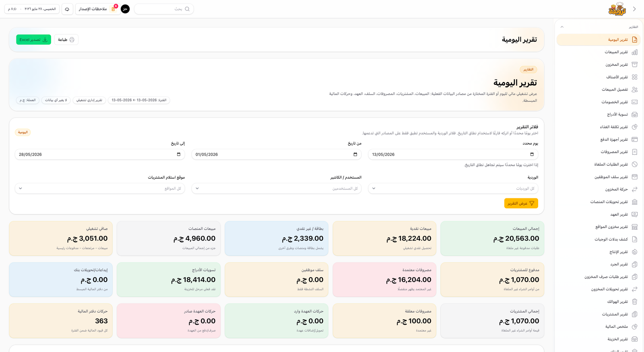Click the تسويات الأدراج card 18,414.00
The height and width of the screenshot is (352, 644).
tap(169, 280)
